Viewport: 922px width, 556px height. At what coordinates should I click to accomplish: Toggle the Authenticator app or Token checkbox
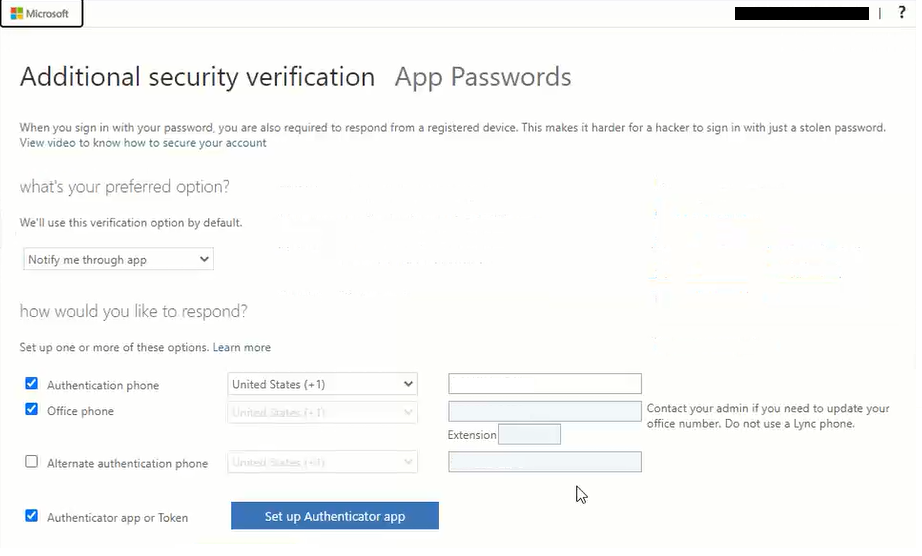[x=32, y=516]
